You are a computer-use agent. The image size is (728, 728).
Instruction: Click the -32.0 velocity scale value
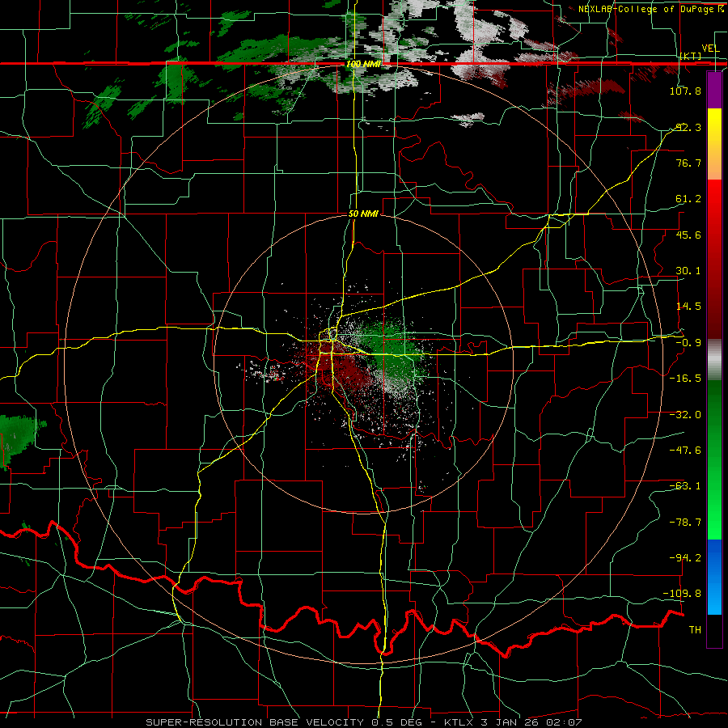685,415
